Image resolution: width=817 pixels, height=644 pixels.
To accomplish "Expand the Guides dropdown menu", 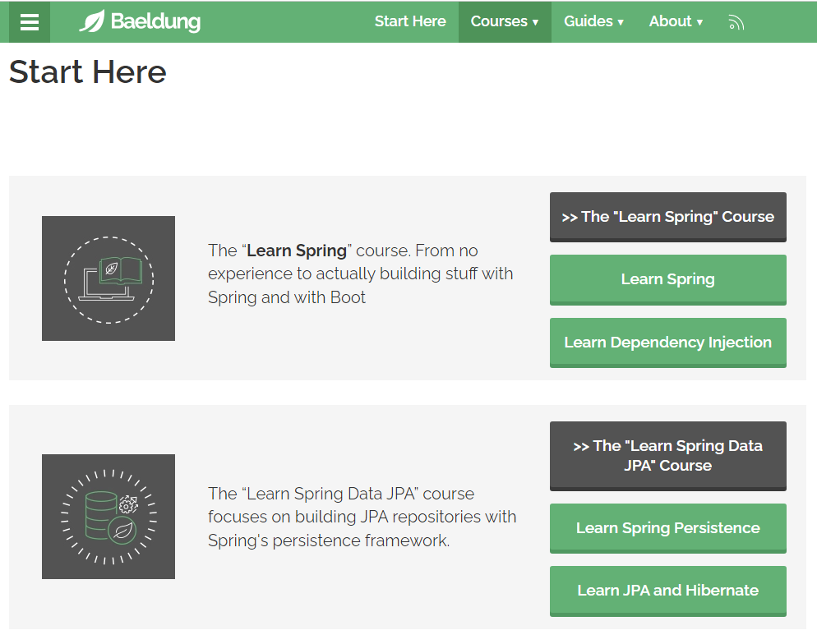I will pos(593,21).
